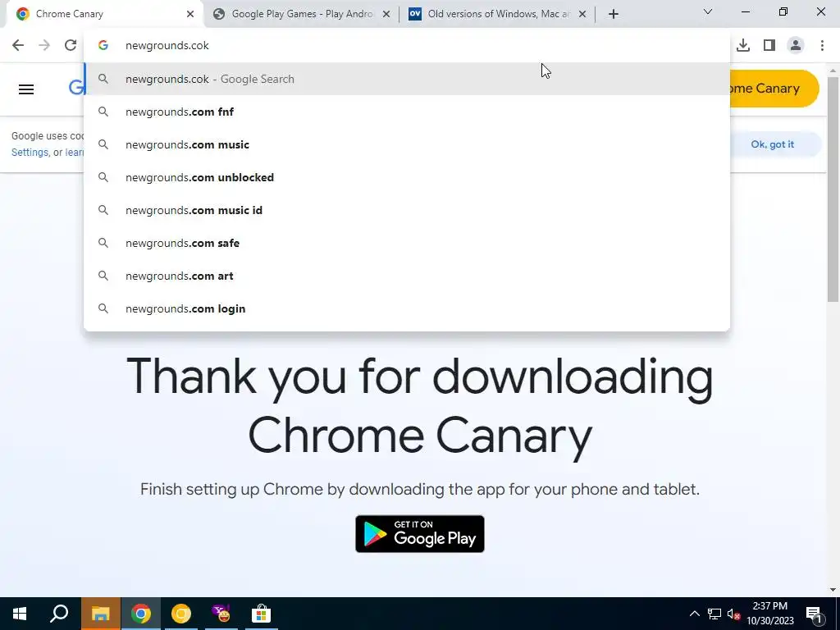Open the page's hamburger menu
This screenshot has width=840, height=630.
[26, 89]
